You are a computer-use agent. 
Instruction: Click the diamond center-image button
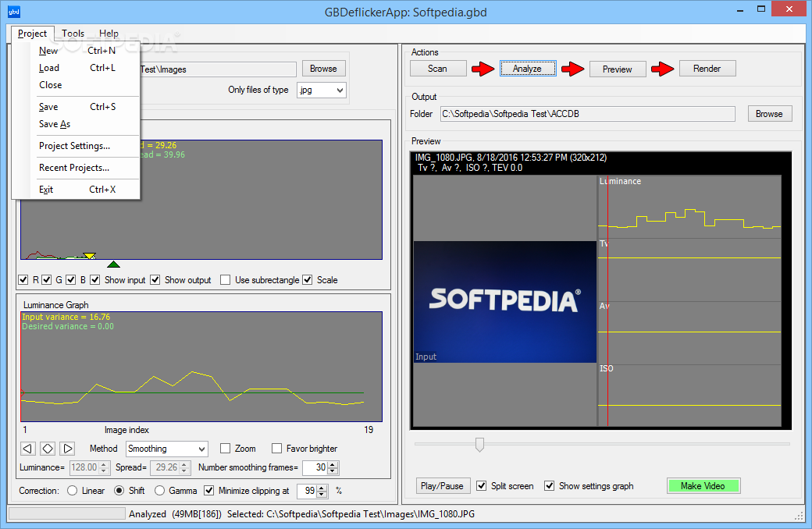coord(48,449)
